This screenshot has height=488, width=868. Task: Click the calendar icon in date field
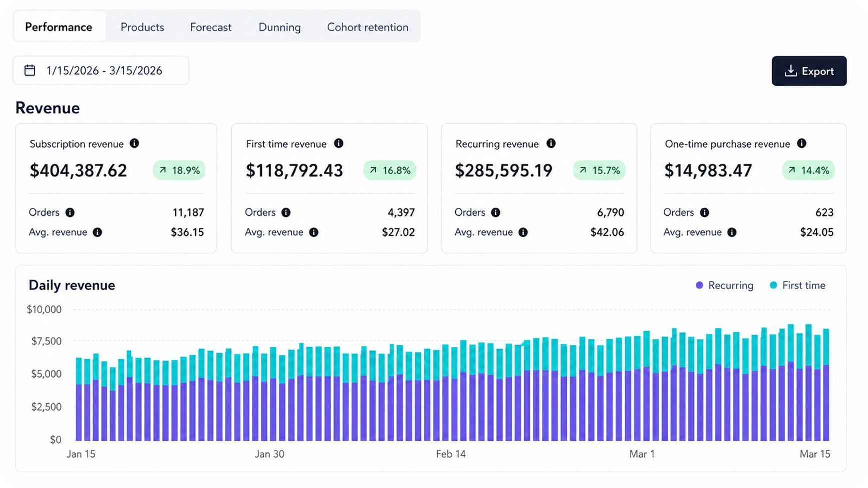(x=30, y=70)
